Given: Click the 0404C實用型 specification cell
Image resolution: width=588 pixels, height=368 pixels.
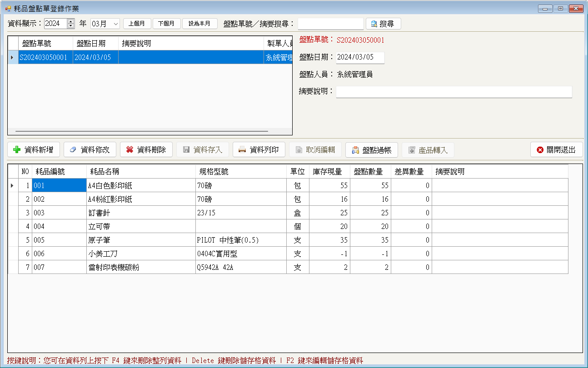Looking at the screenshot, I should coord(241,254).
